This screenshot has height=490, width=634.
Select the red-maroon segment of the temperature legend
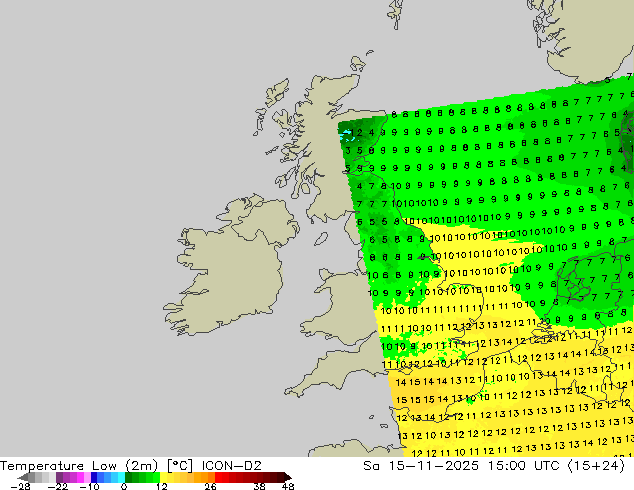[249, 477]
